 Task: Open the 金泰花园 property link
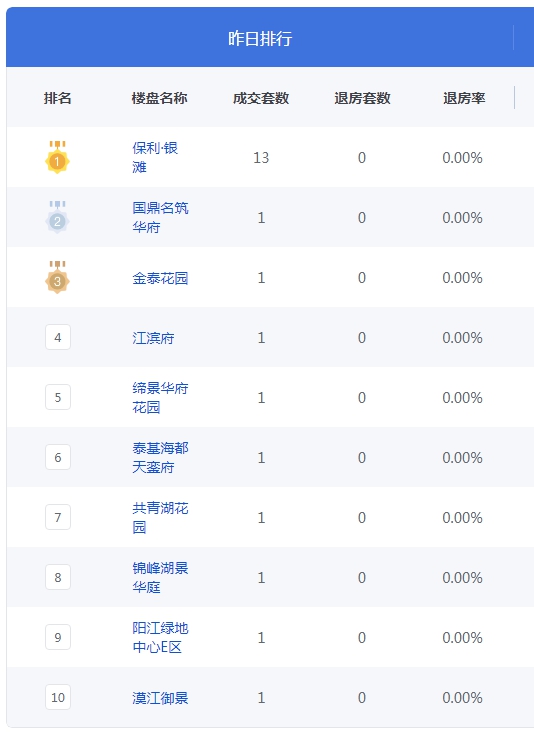click(x=161, y=278)
